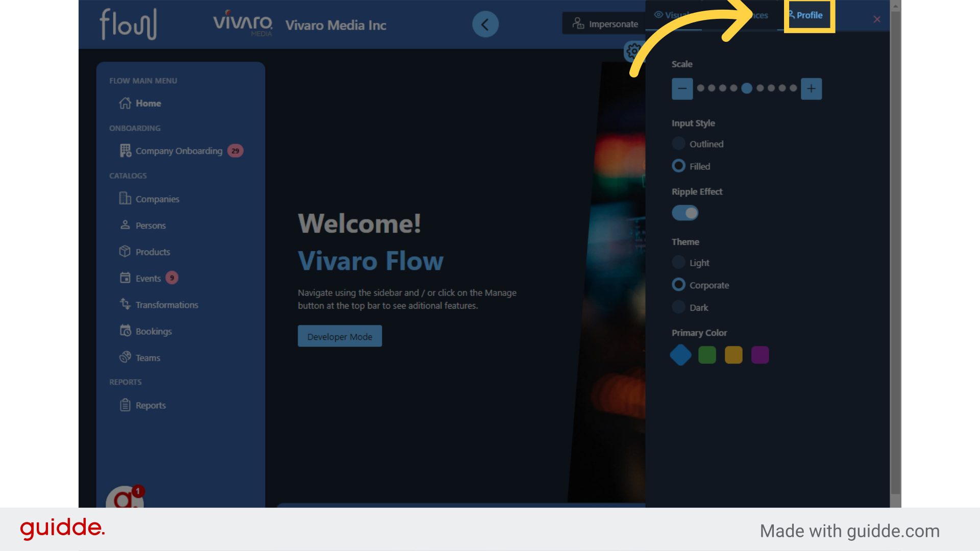The image size is (980, 551).
Task: Click the Impersonate button
Action: (x=605, y=24)
